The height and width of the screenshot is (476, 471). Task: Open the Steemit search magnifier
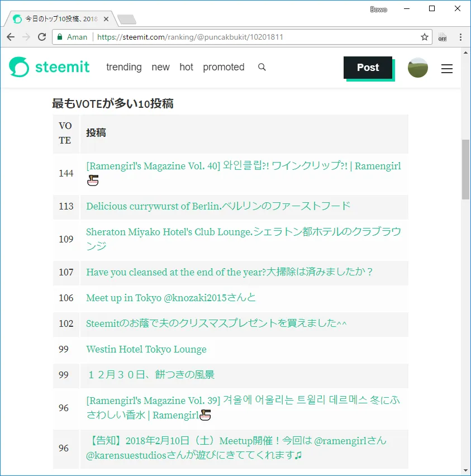click(x=262, y=67)
